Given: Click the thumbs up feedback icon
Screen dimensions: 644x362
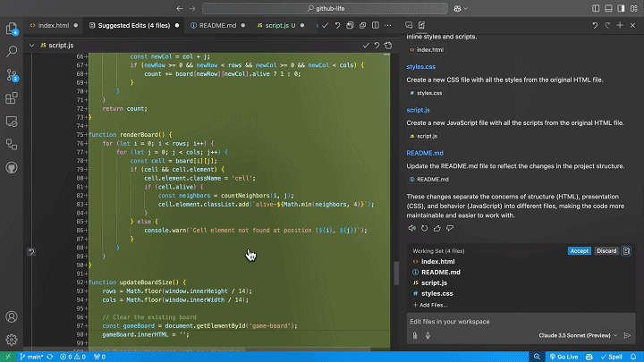Looking at the screenshot, I should click(x=438, y=229).
